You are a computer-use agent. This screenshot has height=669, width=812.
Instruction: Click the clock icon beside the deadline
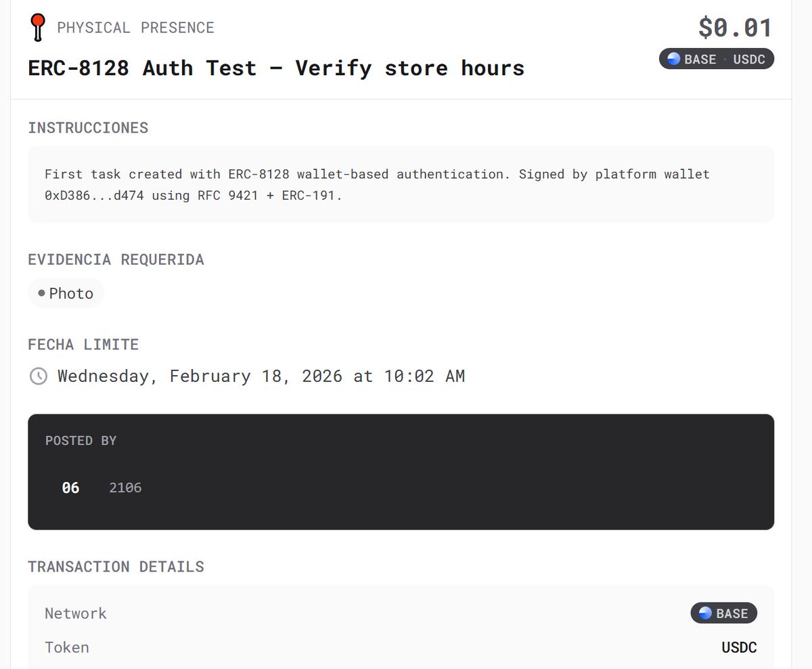point(39,376)
